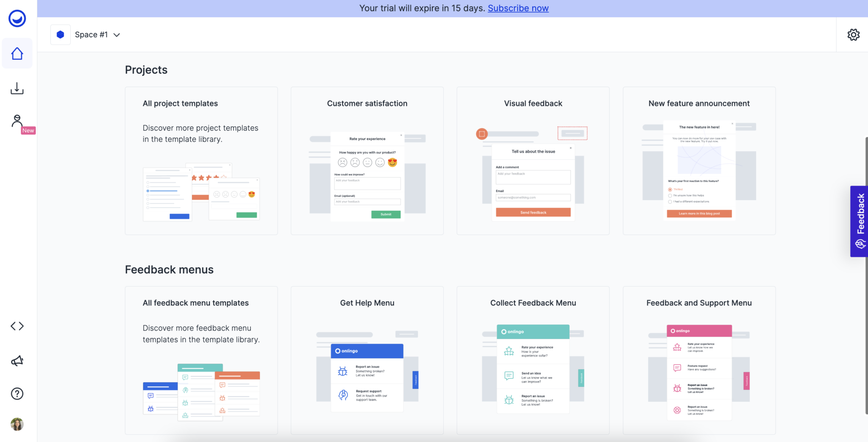Click the Space #1 hexagon icon
Screen dimensions: 868x442
pos(60,34)
